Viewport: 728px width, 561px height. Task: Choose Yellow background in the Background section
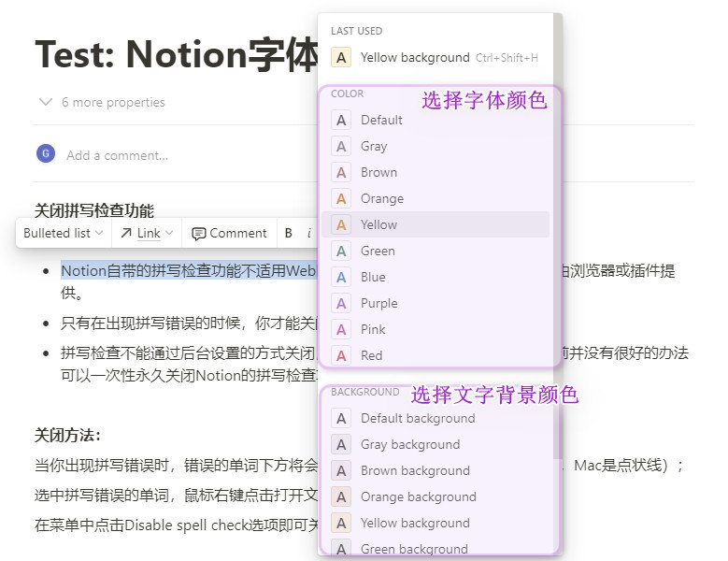pyautogui.click(x=435, y=523)
